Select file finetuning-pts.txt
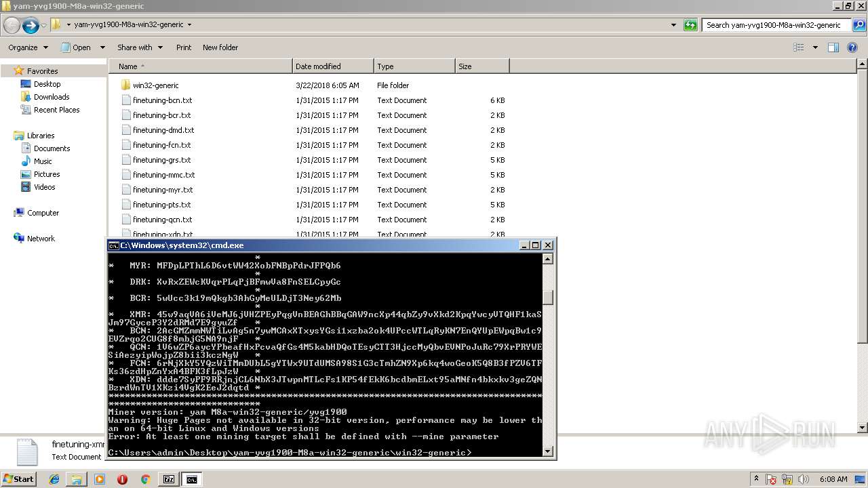The image size is (868, 488). [x=161, y=205]
